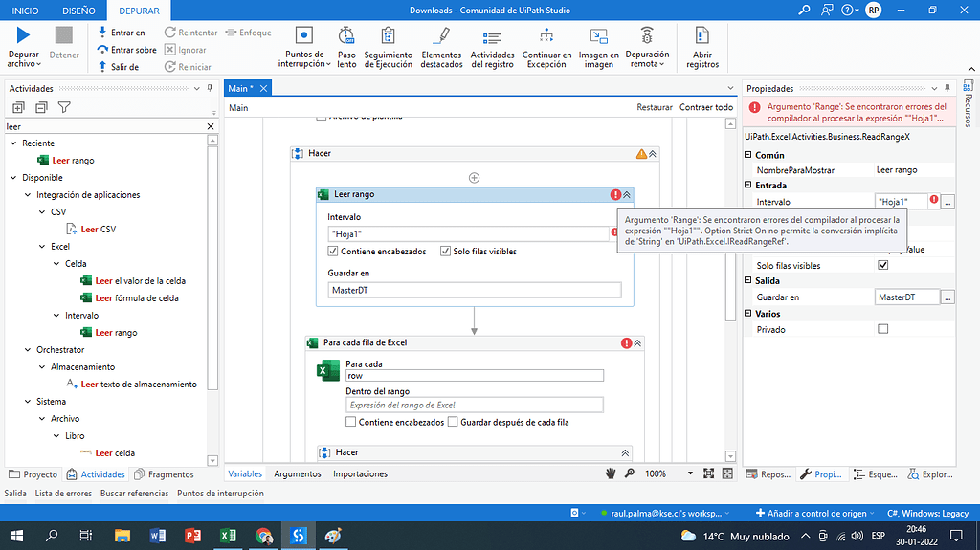Select Leer CSV activity in tree
The image size is (980, 550).
(91, 230)
